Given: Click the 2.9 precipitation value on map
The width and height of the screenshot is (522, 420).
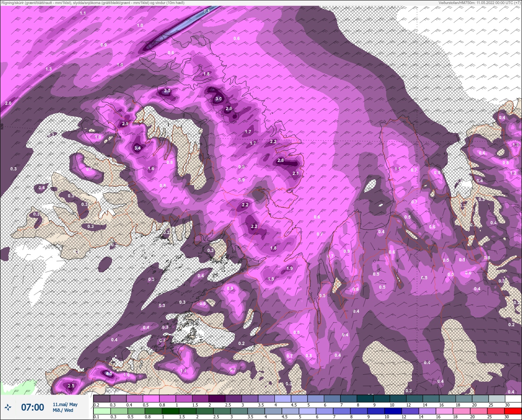Looking at the screenshot, I should [125, 124].
